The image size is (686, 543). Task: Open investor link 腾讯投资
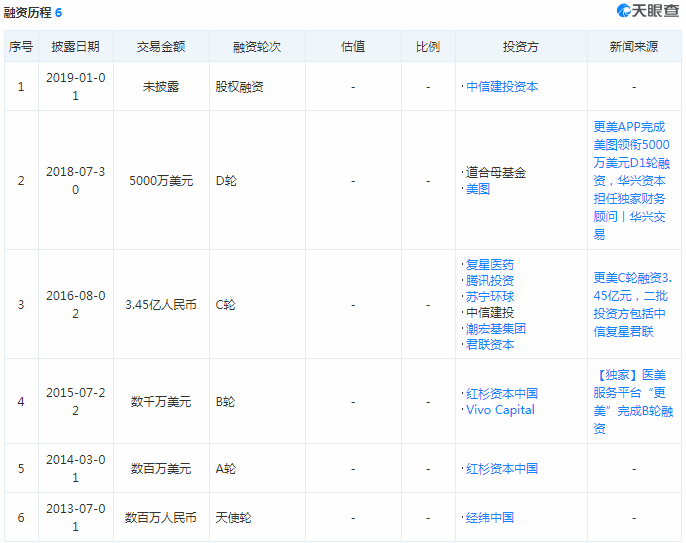pyautogui.click(x=490, y=280)
